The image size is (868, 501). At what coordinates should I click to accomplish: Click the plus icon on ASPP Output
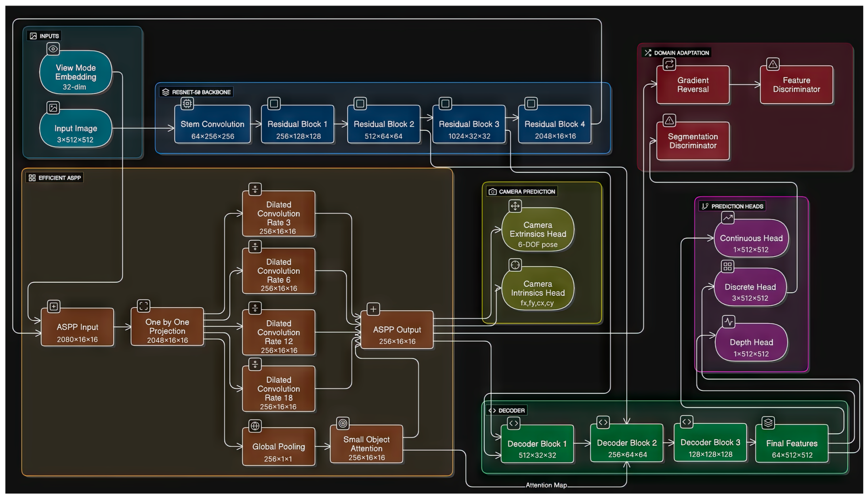pyautogui.click(x=373, y=309)
